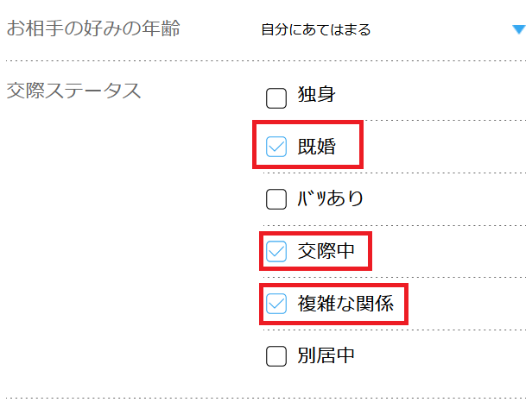Click the blue checkmark beside 交際中
Viewport: 532px width, 402px height.
tap(276, 251)
